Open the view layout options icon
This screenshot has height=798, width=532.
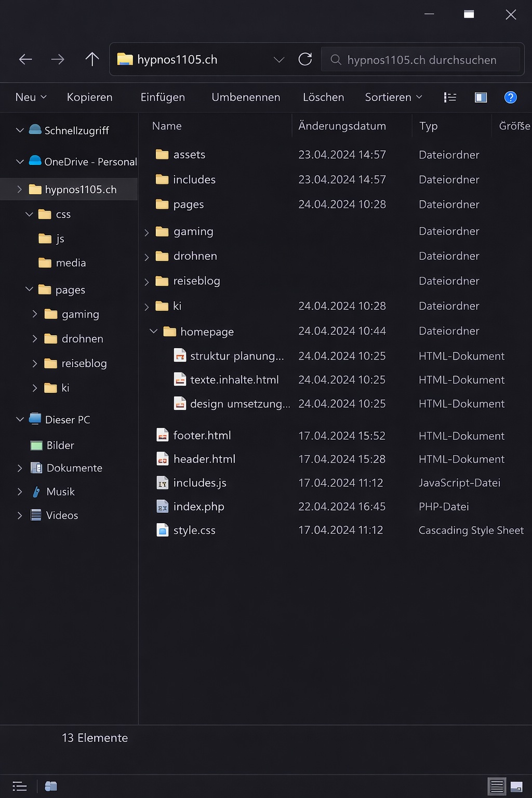[450, 97]
